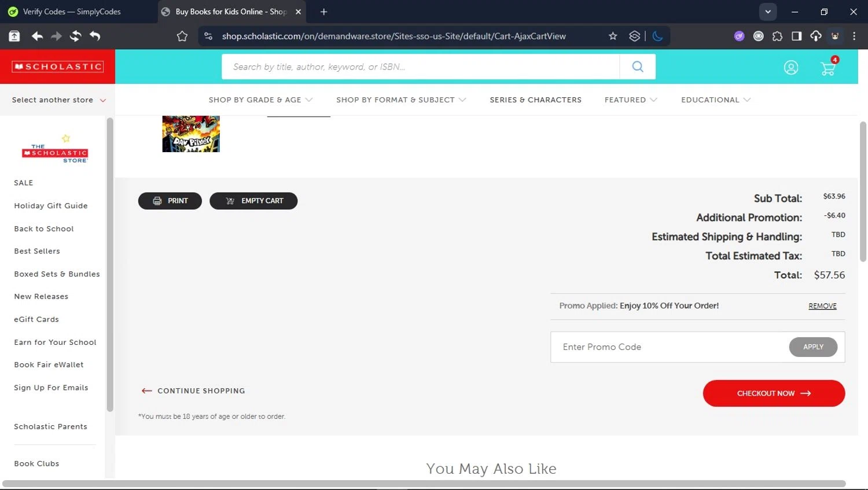Open Book Clubs link
Image resolution: width=868 pixels, height=490 pixels.
[36, 464]
